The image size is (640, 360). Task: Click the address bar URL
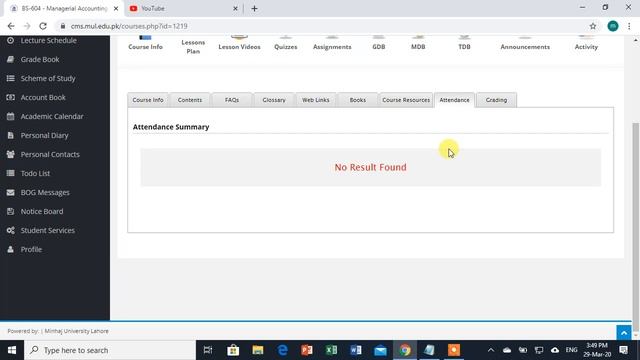129,26
